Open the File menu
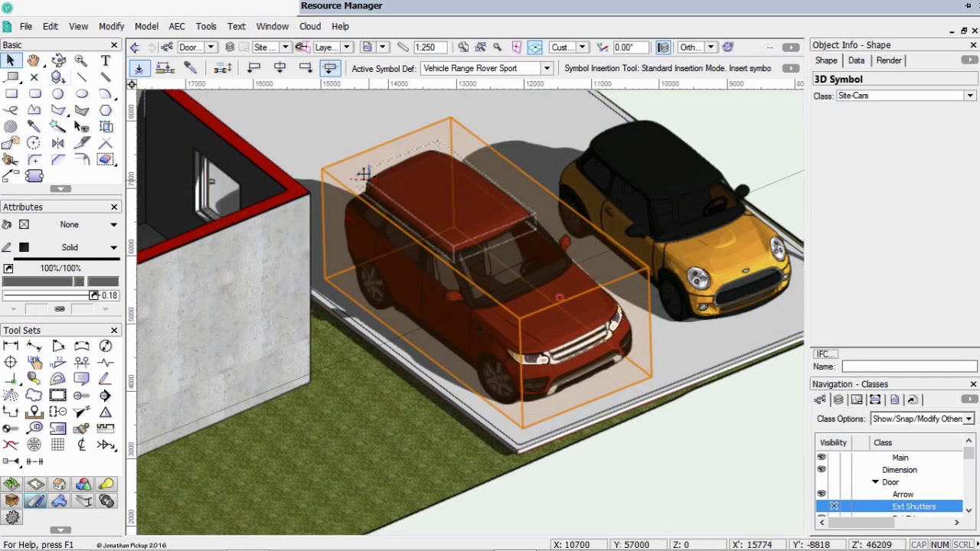Image resolution: width=980 pixels, height=551 pixels. coord(25,26)
